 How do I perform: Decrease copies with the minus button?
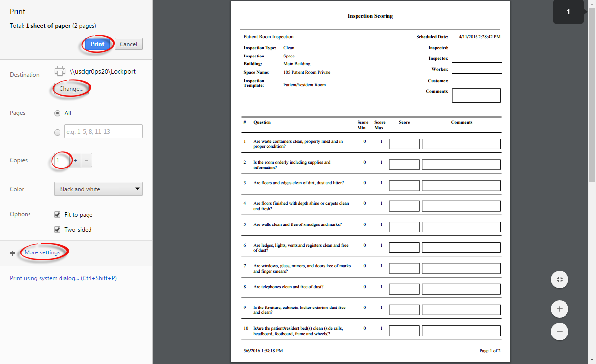(87, 160)
